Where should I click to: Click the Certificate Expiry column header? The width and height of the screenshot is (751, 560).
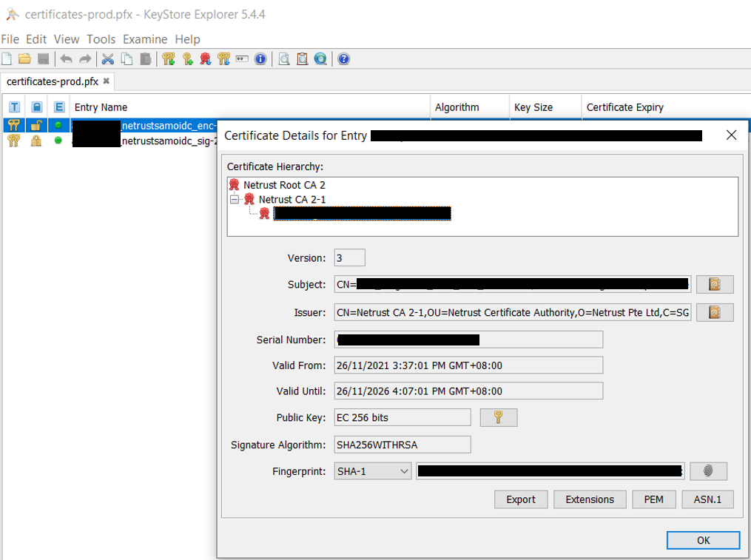pos(666,107)
